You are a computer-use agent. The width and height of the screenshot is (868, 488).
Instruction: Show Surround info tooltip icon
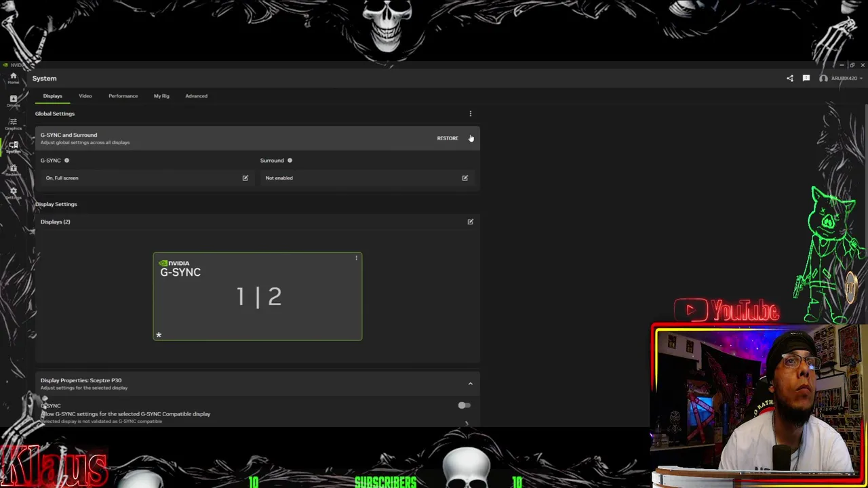pyautogui.click(x=290, y=161)
